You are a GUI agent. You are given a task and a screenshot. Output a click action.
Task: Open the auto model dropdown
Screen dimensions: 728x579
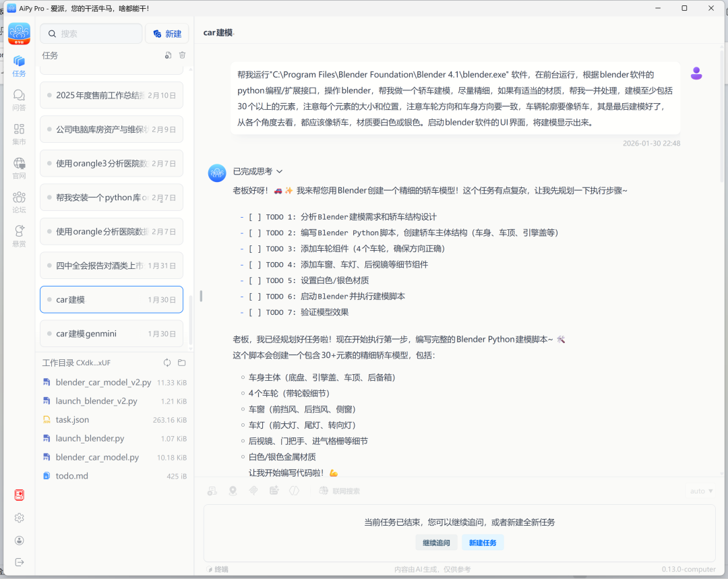(x=700, y=491)
